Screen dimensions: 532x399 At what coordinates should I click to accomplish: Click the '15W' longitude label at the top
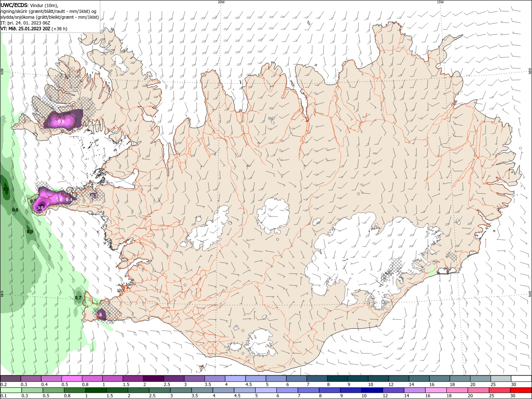[x=440, y=2]
